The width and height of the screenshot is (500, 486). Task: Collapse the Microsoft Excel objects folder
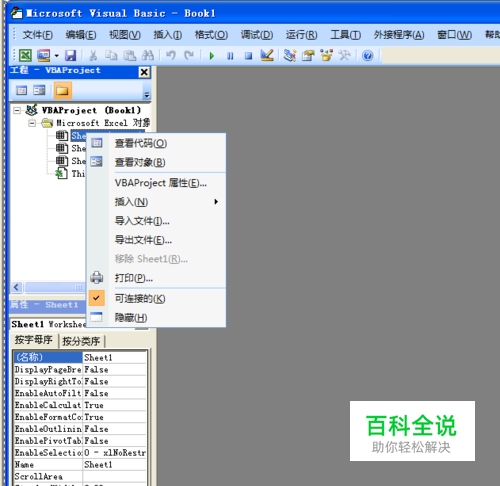click(32, 123)
